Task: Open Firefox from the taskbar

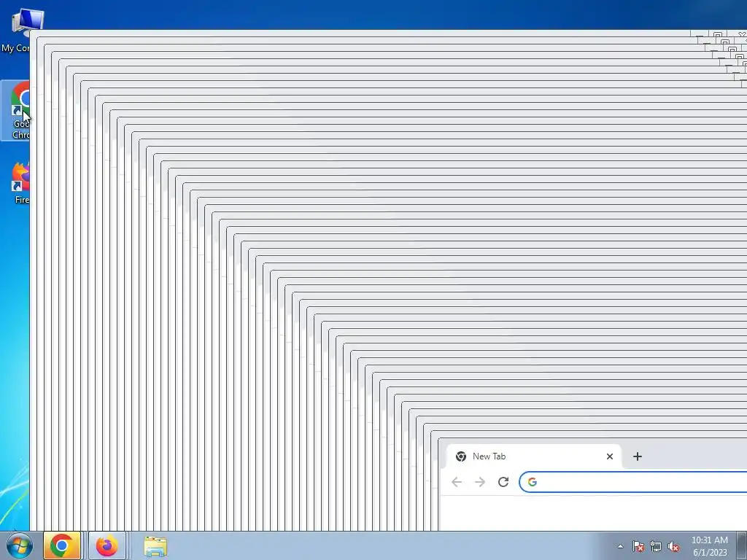Action: pyautogui.click(x=107, y=545)
